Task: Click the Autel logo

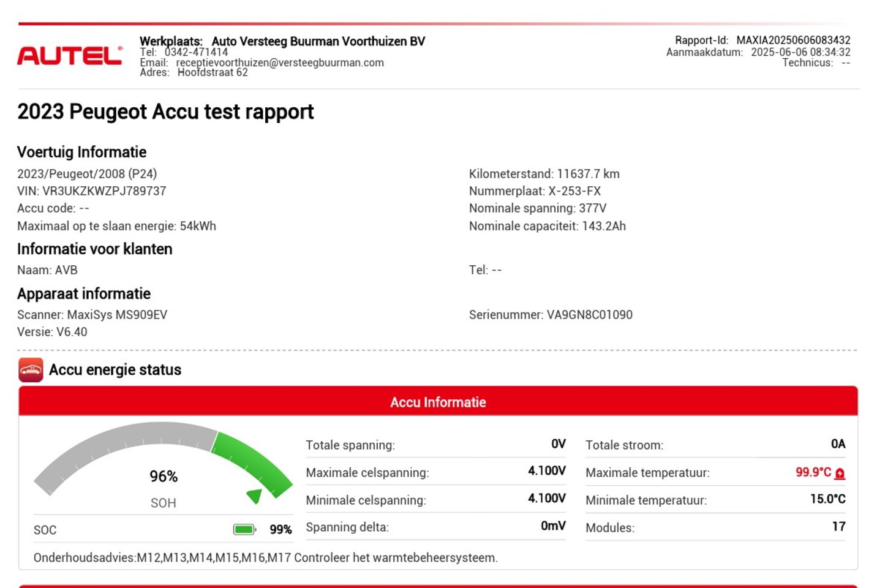Action: point(69,56)
